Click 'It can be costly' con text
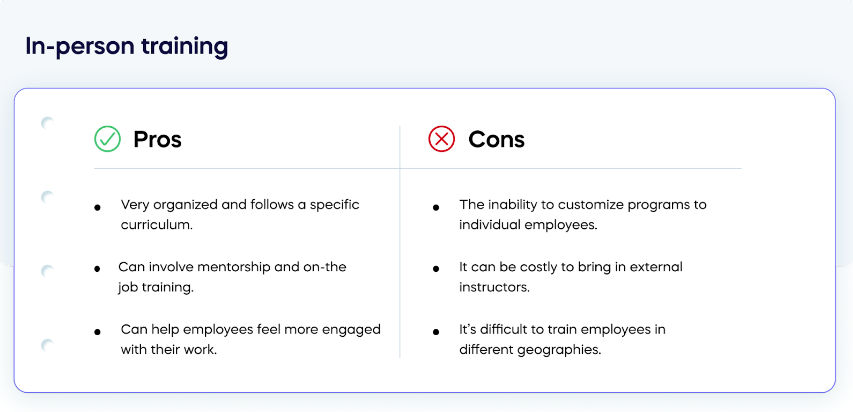The width and height of the screenshot is (853, 412). [x=570, y=277]
